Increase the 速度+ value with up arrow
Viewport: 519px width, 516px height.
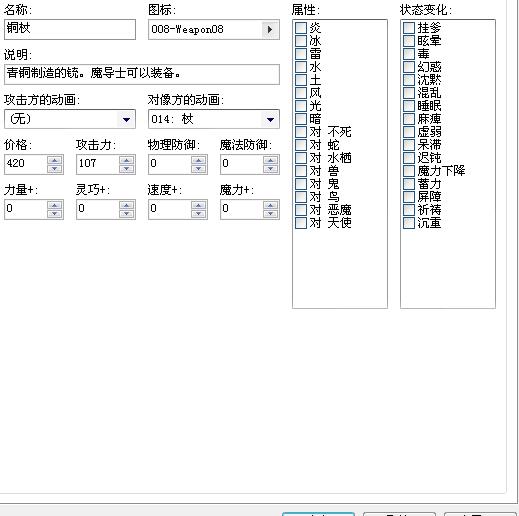tap(199, 205)
